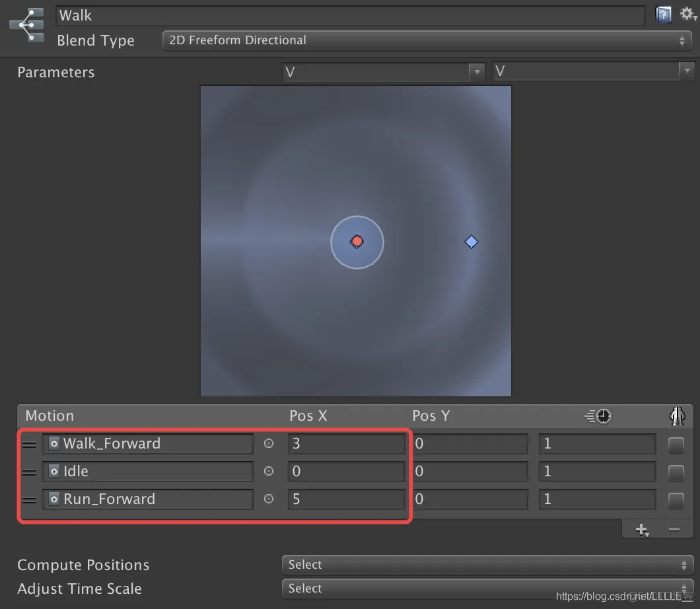Open the Compute Positions Select dropdown
This screenshot has width=700, height=609.
(487, 565)
